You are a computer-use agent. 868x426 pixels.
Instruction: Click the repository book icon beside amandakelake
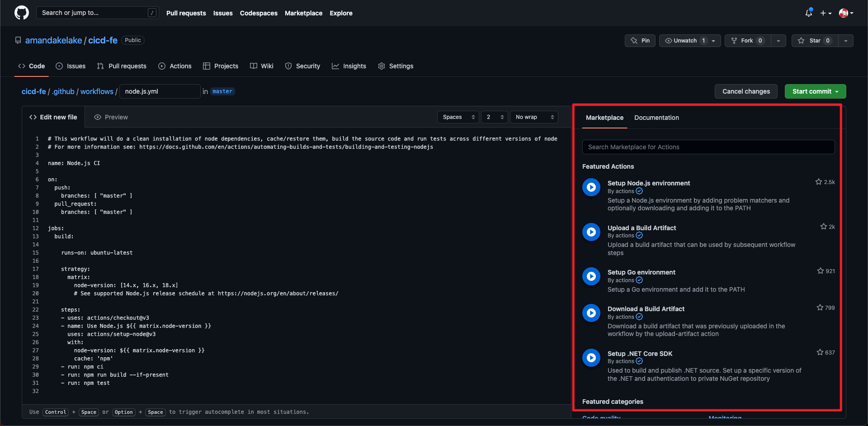click(18, 40)
